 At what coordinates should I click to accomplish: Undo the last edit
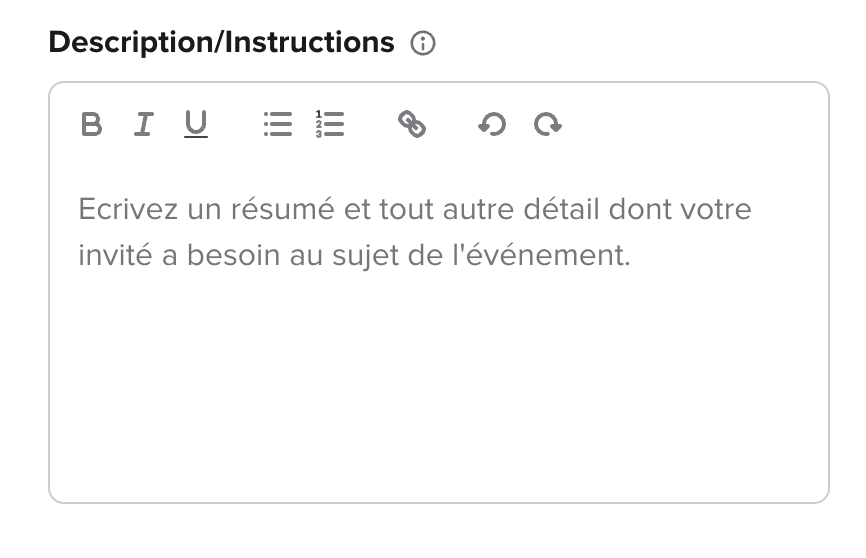[x=492, y=124]
